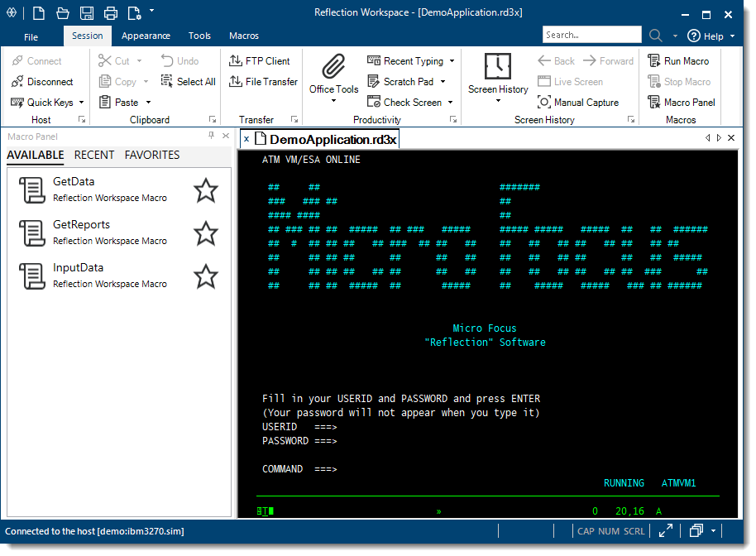This screenshot has width=756, height=556.
Task: Click the FTP Client icon
Action: [234, 61]
